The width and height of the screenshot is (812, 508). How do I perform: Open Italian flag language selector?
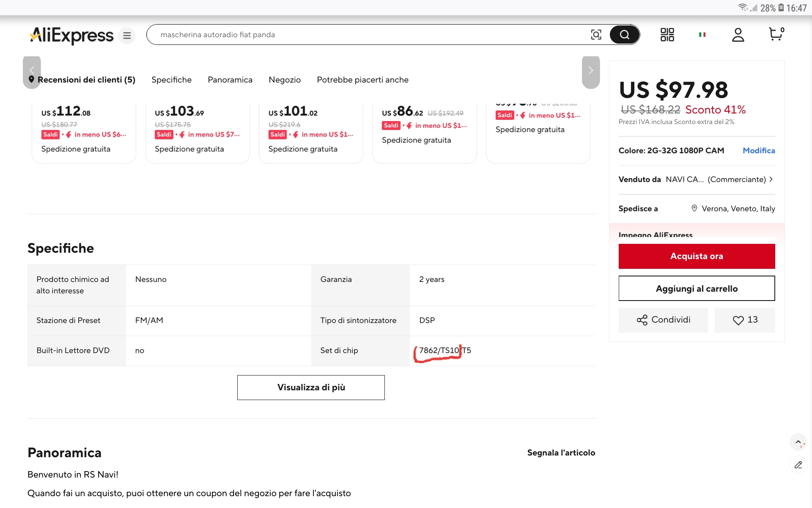pyautogui.click(x=702, y=35)
